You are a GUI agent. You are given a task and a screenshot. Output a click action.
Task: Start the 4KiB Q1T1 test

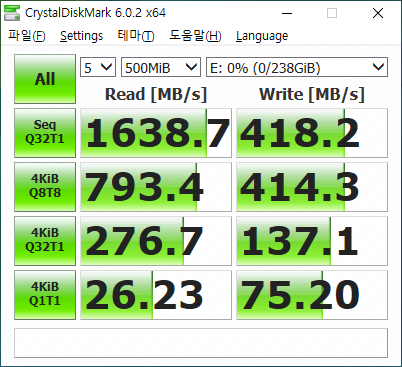45,295
